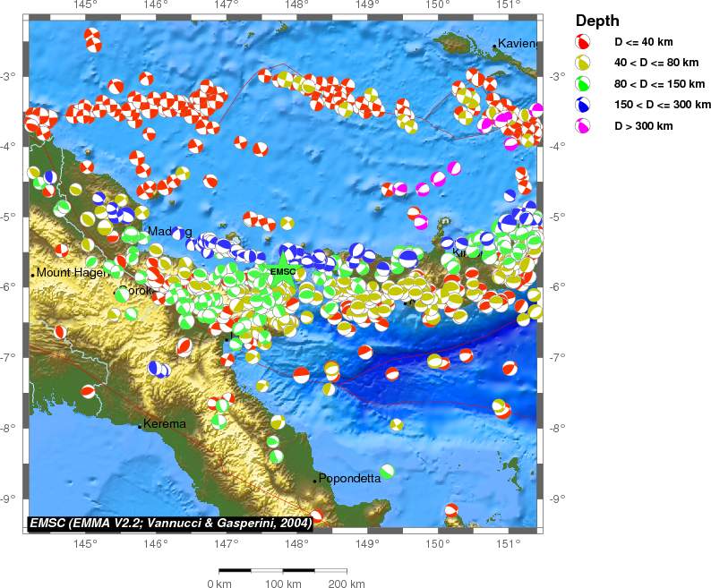This screenshot has height=588, width=711.
Task: Click the Kavieng city label
Action: click(x=517, y=43)
